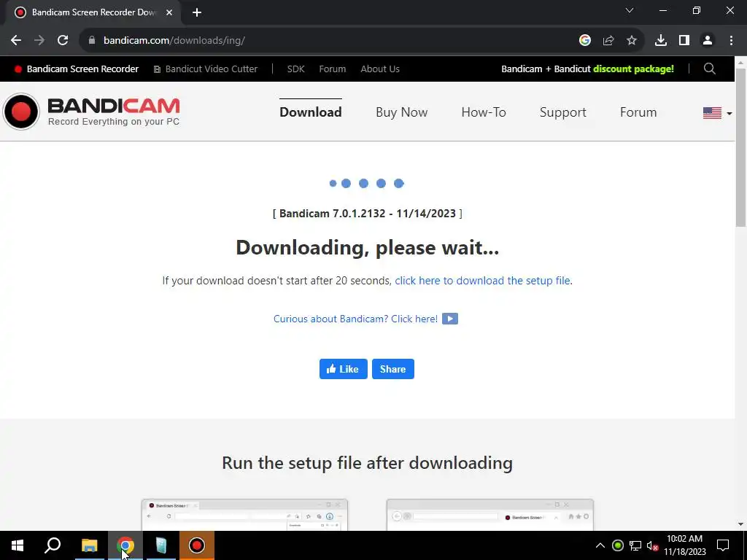Open Bandicut Video Cutter link
Image resolution: width=747 pixels, height=560 pixels.
[x=205, y=69]
